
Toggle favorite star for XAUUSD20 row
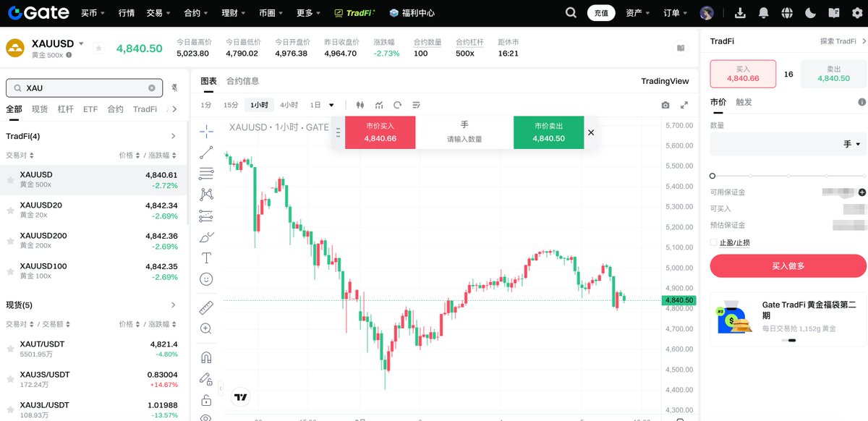pyautogui.click(x=10, y=210)
